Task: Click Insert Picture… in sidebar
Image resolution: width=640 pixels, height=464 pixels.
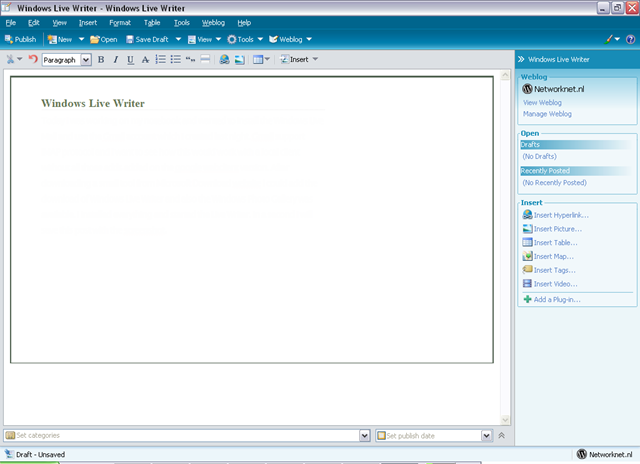Action: click(x=552, y=229)
